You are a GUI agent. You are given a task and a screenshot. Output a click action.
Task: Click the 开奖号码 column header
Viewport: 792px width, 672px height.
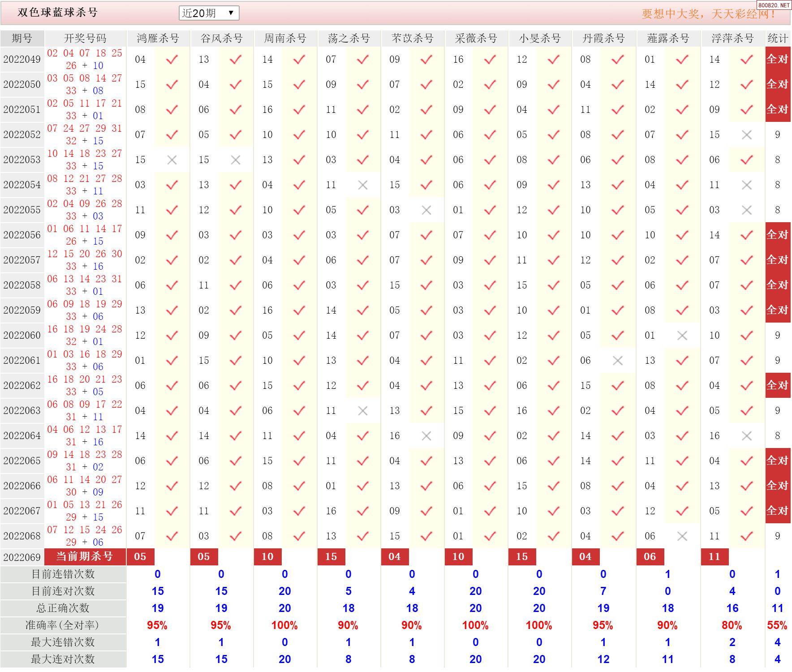tap(85, 39)
